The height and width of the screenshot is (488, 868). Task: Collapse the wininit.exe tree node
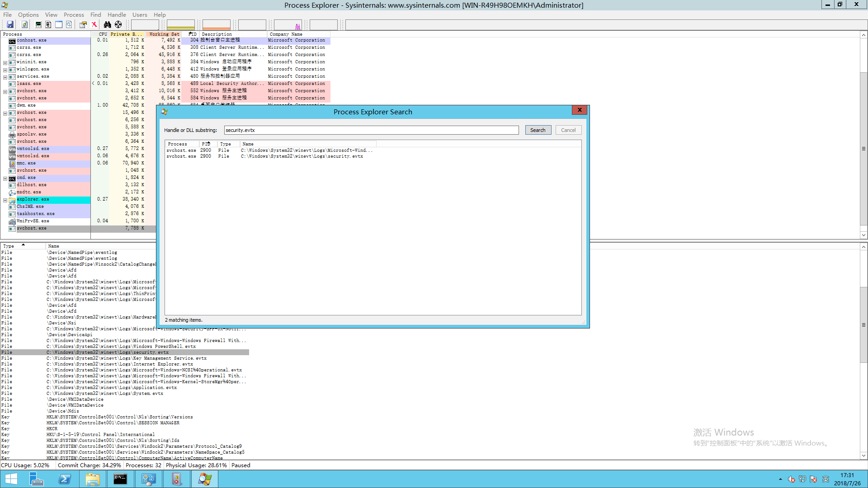pyautogui.click(x=5, y=63)
